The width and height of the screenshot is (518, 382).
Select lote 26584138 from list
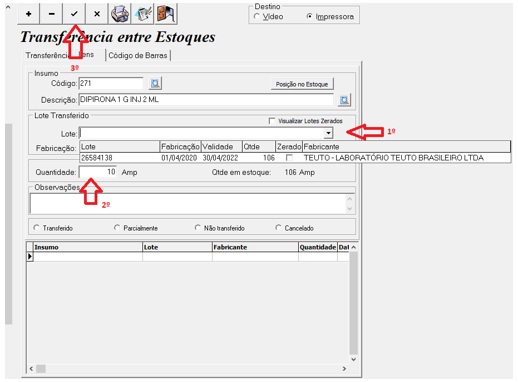point(295,158)
